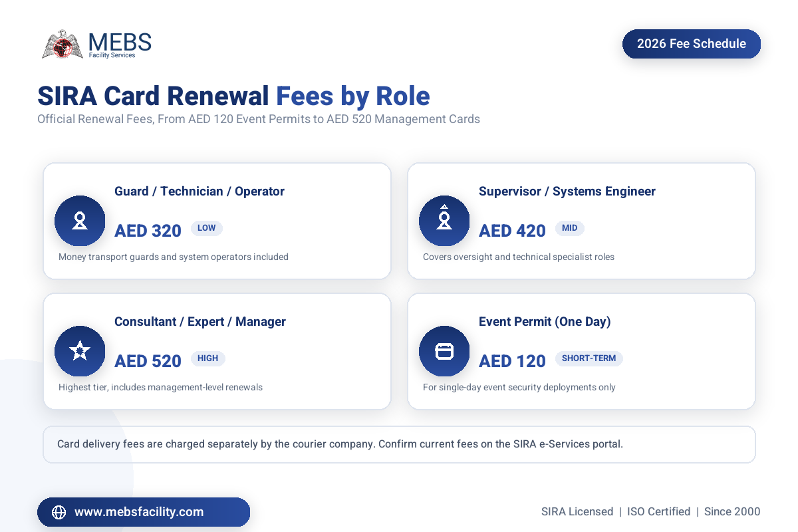Select the HIGH tier badge

pyautogui.click(x=208, y=358)
